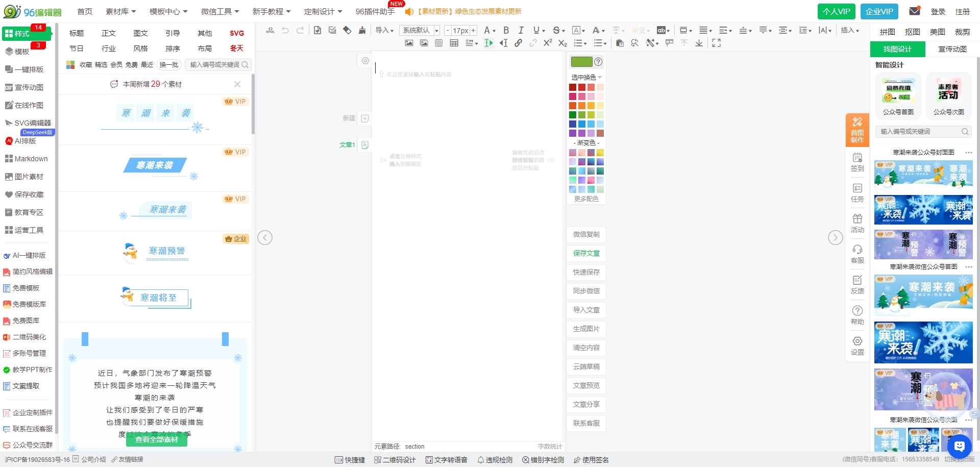The width and height of the screenshot is (980, 467).
Task: Click the Bold formatting icon
Action: [x=506, y=31]
